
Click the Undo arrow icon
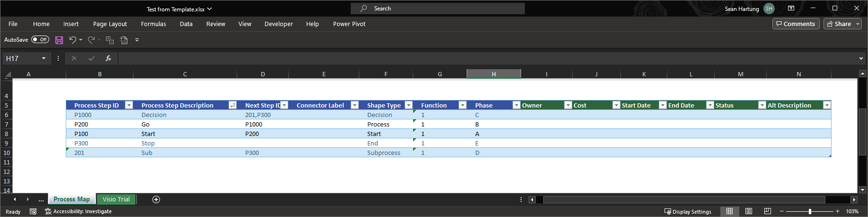[x=72, y=40]
